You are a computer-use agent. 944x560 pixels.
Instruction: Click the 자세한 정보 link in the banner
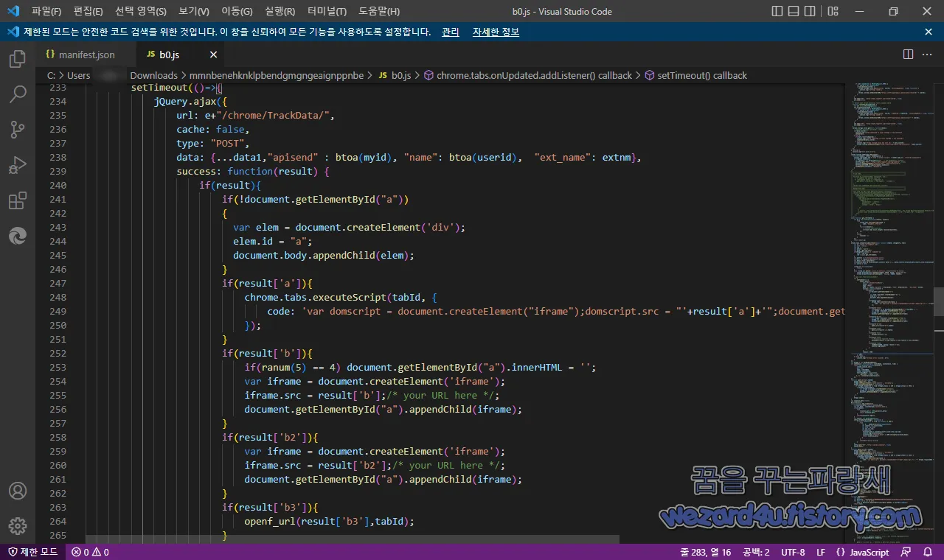[496, 32]
